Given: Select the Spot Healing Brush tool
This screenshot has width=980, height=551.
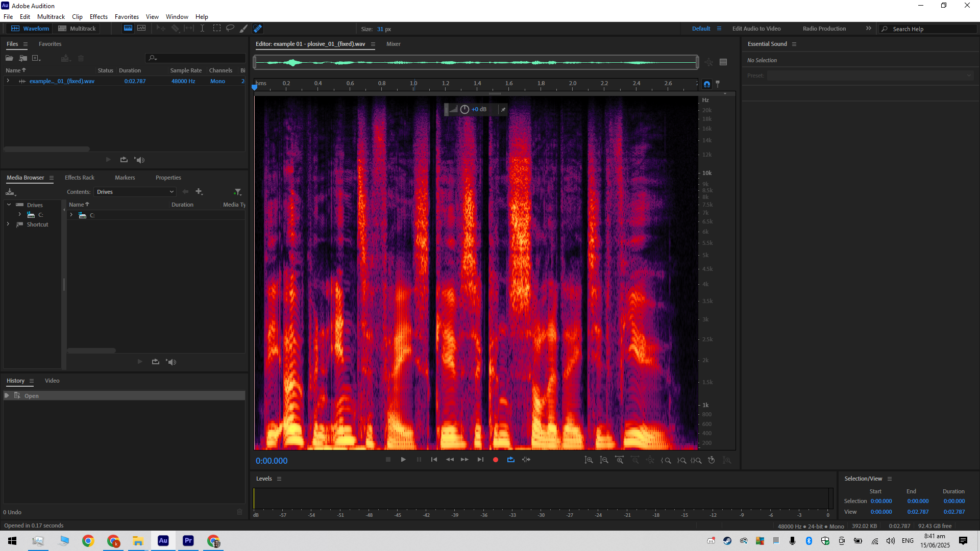Looking at the screenshot, I should (258, 29).
